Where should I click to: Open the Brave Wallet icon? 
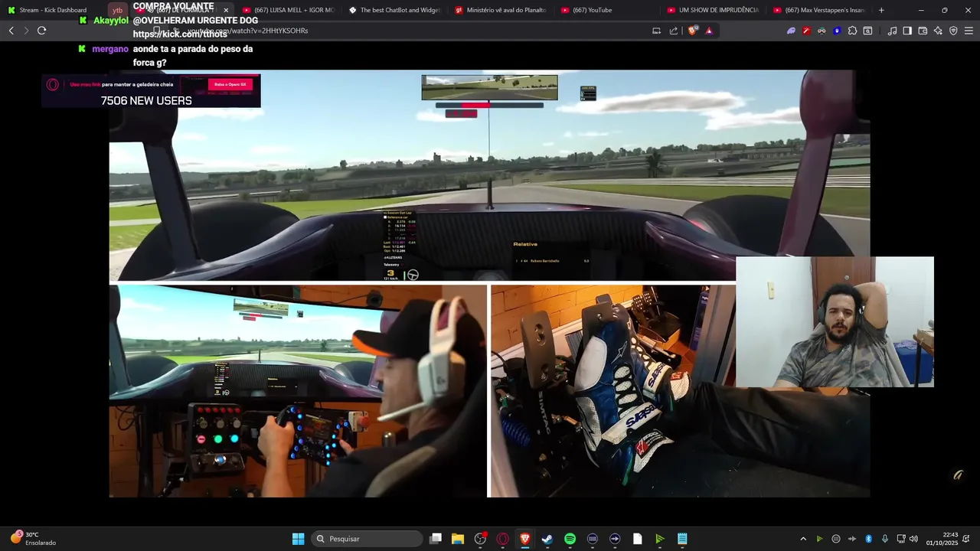(923, 31)
